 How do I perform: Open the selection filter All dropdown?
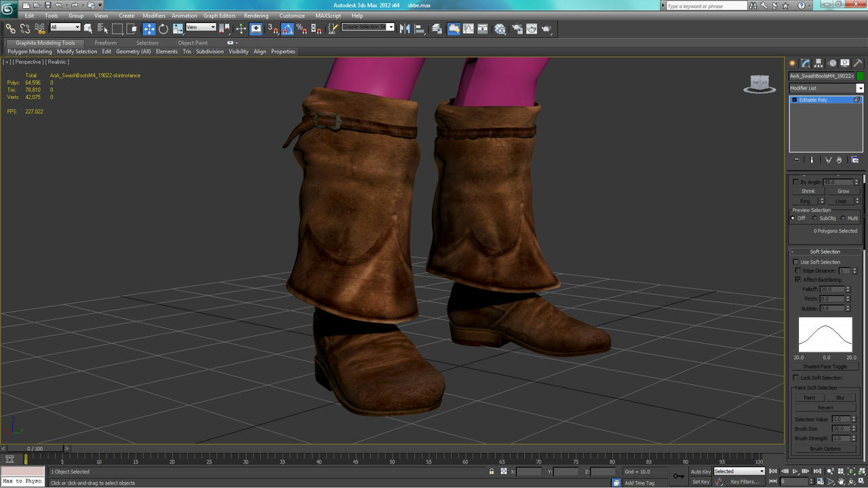coord(65,28)
